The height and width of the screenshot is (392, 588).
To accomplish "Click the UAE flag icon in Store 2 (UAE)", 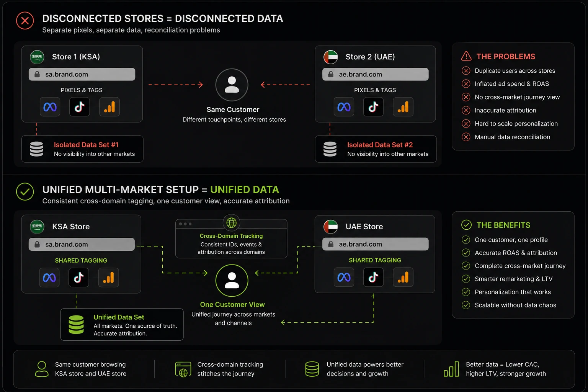I will 331,57.
